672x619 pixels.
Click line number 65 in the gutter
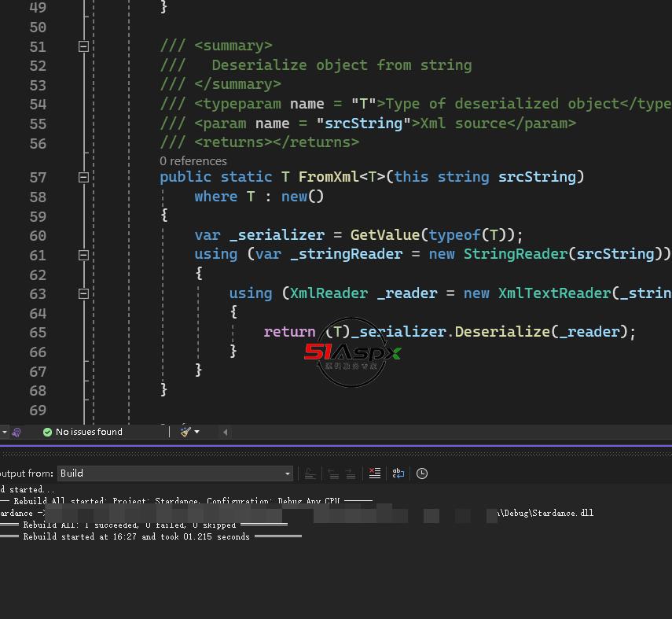[x=38, y=333]
